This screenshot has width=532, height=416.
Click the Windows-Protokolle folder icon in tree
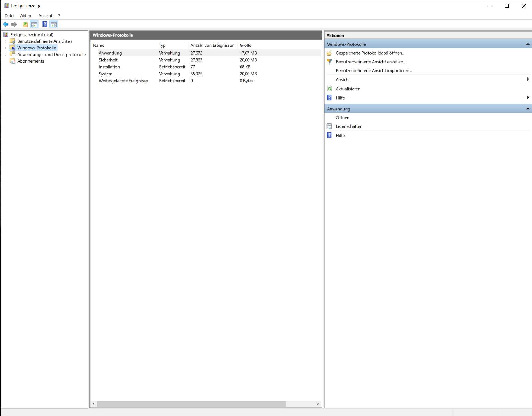click(x=13, y=48)
